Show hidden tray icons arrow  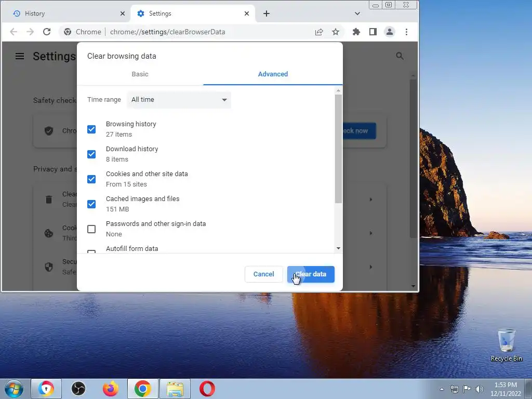pos(442,389)
